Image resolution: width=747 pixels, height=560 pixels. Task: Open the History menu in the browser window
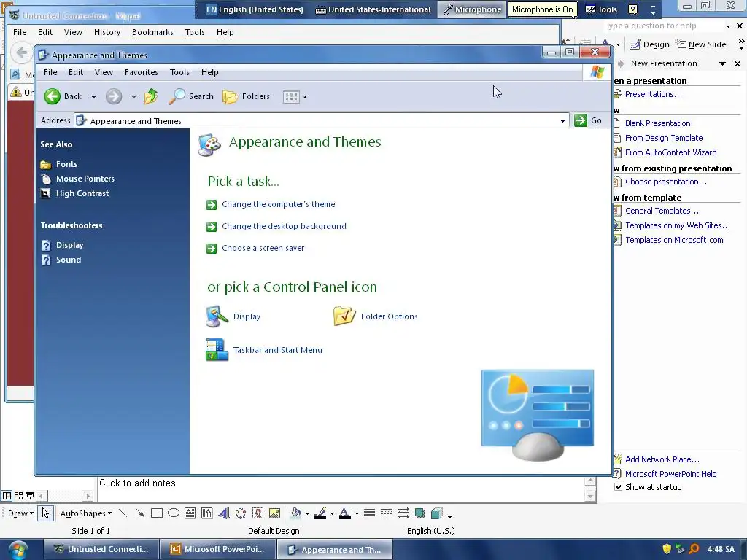coord(107,32)
